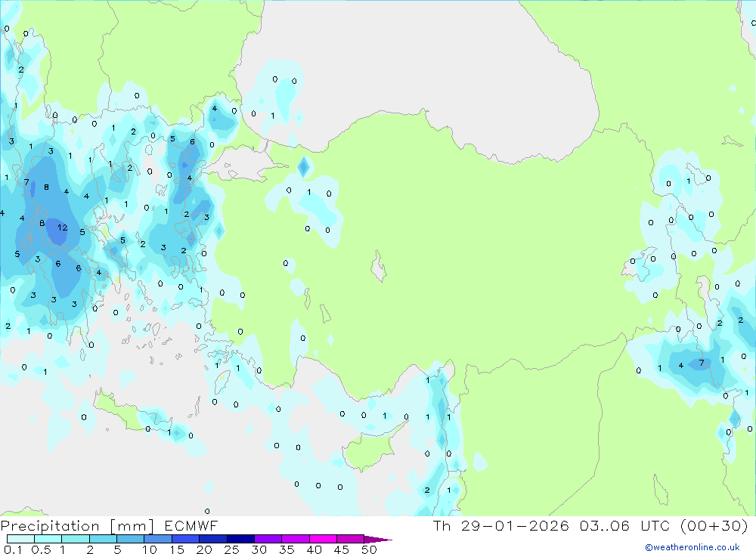Click the weatheronline.co.uk copyright link
The height and width of the screenshot is (554, 756).
tap(692, 547)
